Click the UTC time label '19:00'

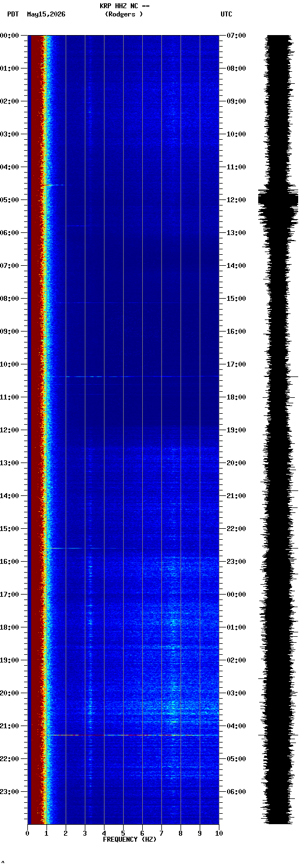coord(236,430)
